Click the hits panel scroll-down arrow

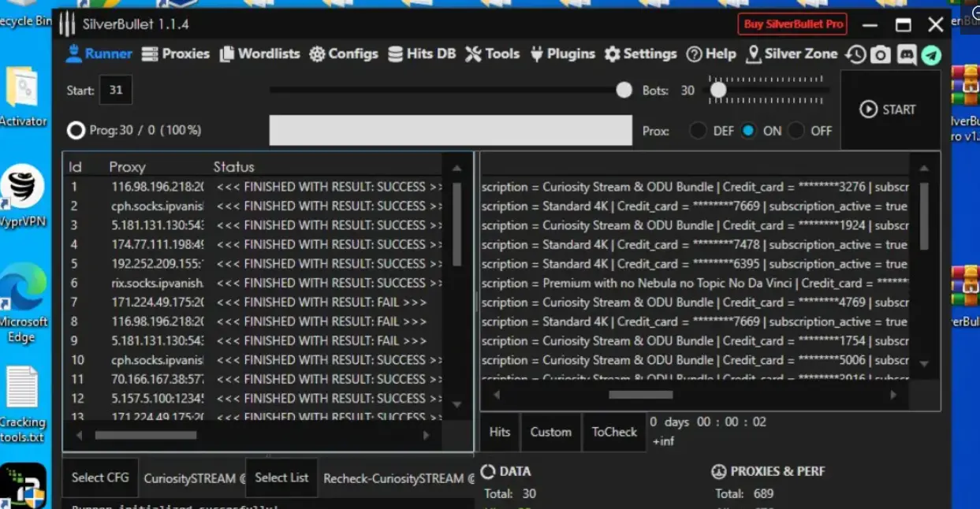click(924, 364)
